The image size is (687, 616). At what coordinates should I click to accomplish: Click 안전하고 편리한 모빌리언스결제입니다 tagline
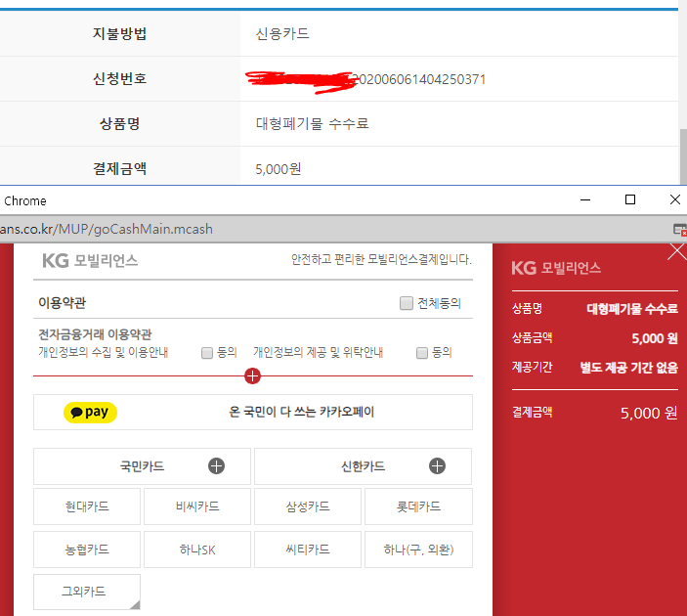[x=381, y=259]
